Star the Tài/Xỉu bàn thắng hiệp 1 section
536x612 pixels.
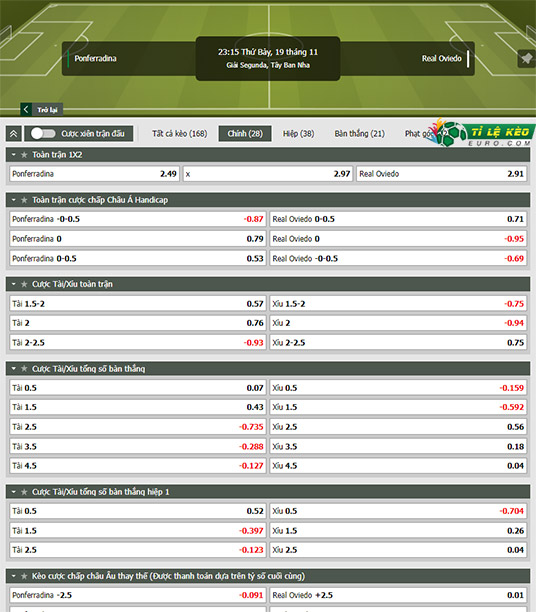click(x=24, y=492)
